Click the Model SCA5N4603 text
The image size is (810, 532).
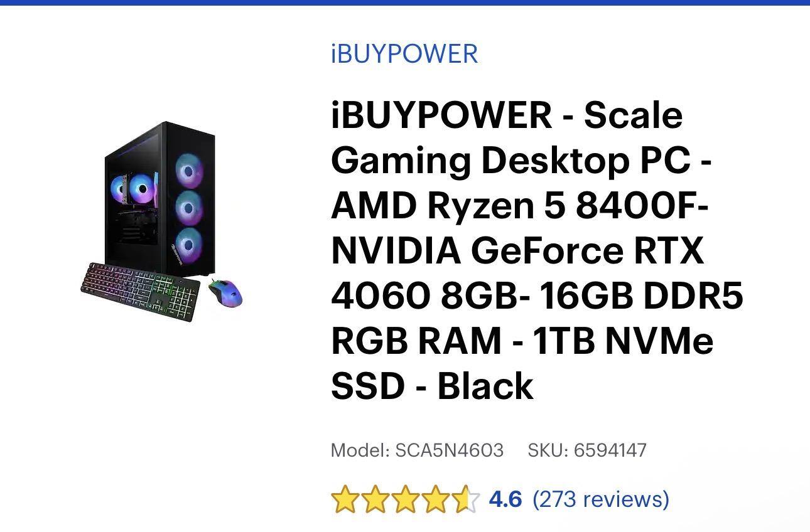click(418, 450)
